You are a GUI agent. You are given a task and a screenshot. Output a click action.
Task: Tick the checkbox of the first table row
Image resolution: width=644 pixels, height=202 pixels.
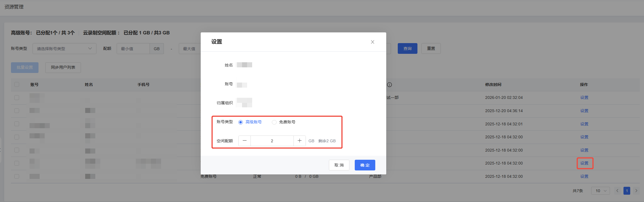click(17, 97)
